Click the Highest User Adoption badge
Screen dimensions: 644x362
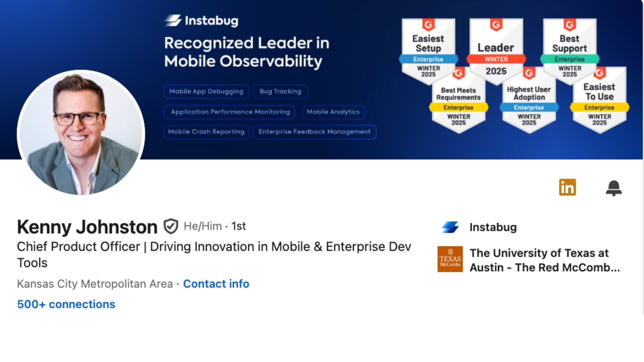pos(529,101)
